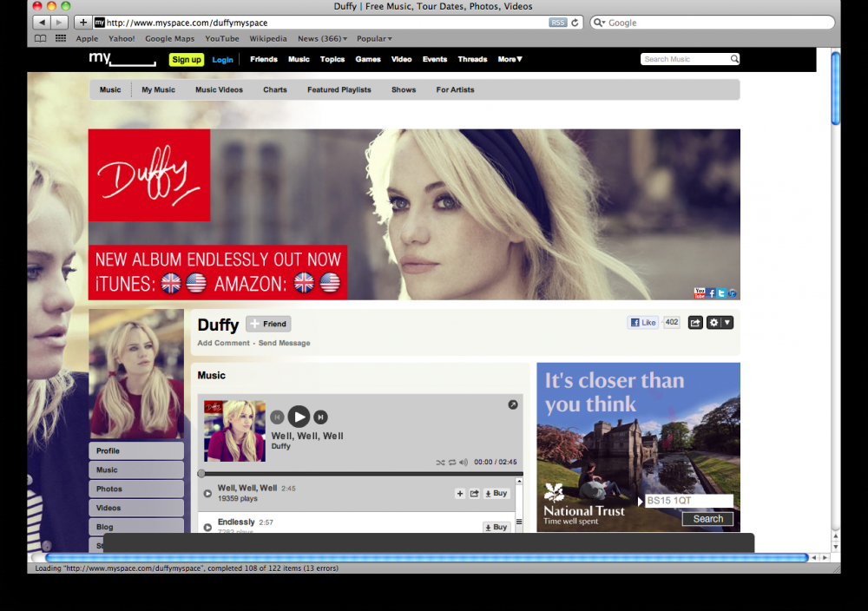Click the profile share icon
The height and width of the screenshot is (611, 868).
point(695,323)
